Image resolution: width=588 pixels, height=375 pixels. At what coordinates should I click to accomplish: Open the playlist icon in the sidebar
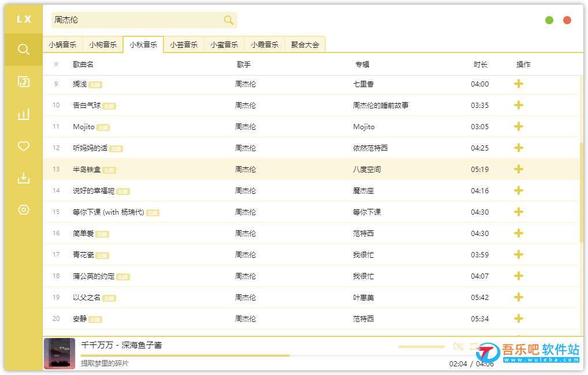click(23, 81)
